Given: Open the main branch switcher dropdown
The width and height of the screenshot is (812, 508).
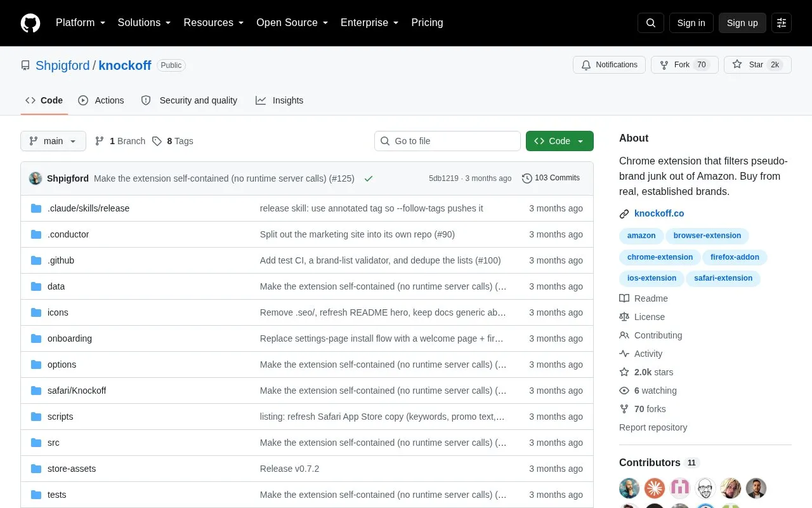Looking at the screenshot, I should tap(53, 141).
